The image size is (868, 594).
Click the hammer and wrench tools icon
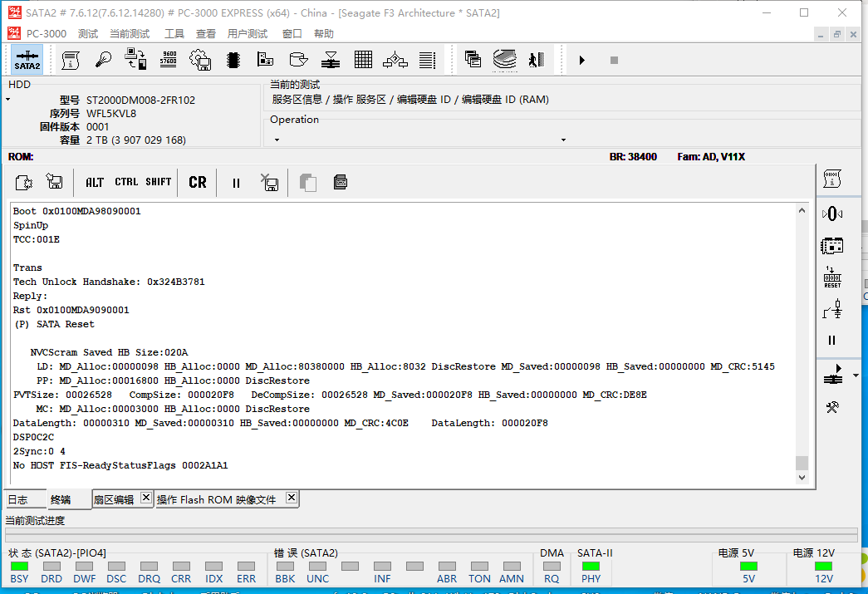tap(832, 407)
